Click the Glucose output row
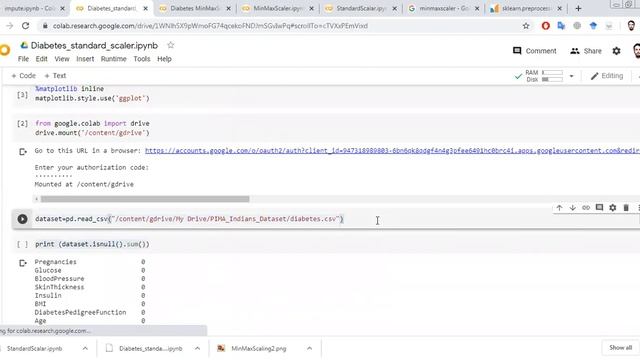The width and height of the screenshot is (640, 360). point(90,270)
